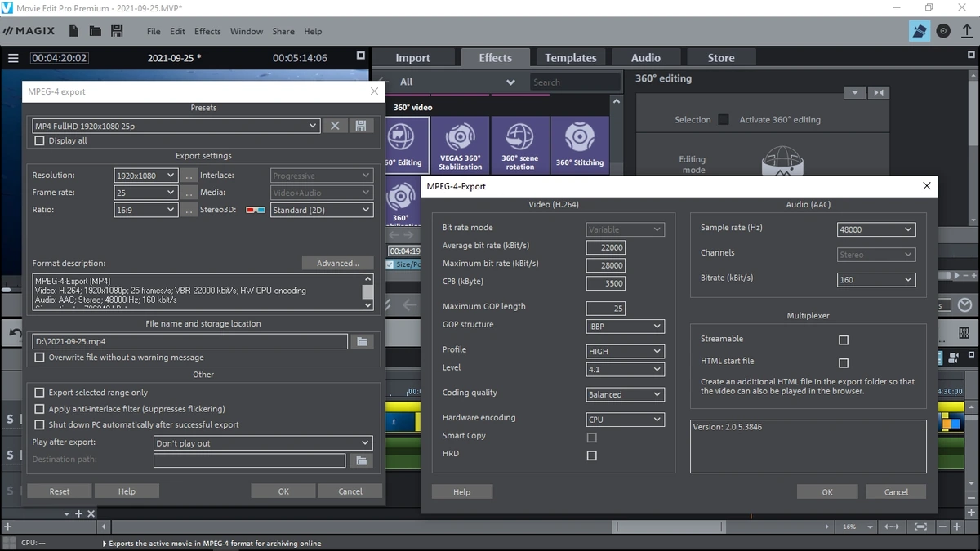Open the Audio tab
The image size is (980, 551).
[646, 58]
